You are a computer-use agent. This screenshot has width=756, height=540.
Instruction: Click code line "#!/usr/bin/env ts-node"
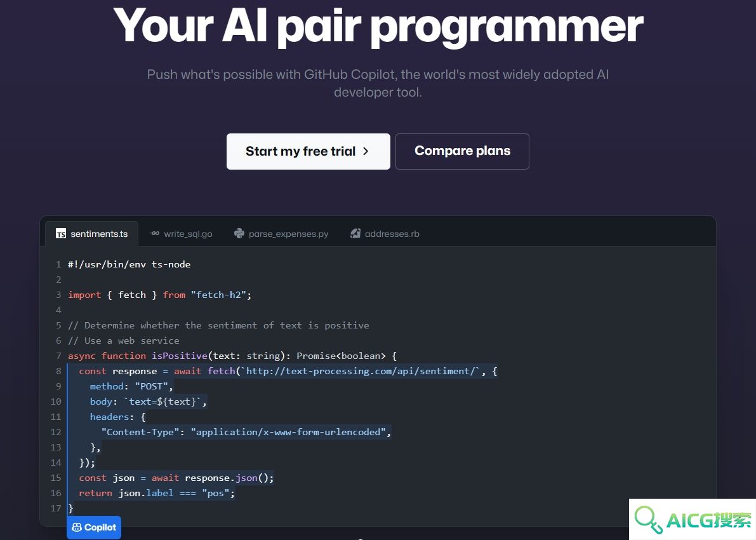pos(129,264)
